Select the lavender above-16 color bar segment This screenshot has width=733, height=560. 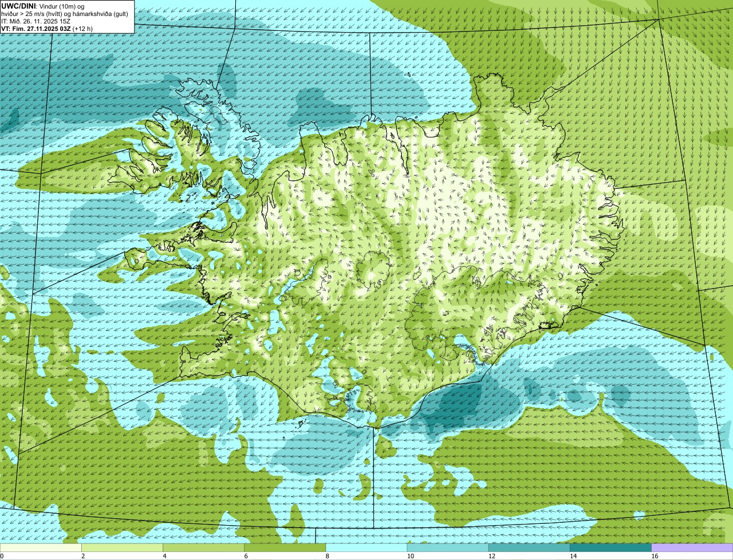click(x=692, y=548)
